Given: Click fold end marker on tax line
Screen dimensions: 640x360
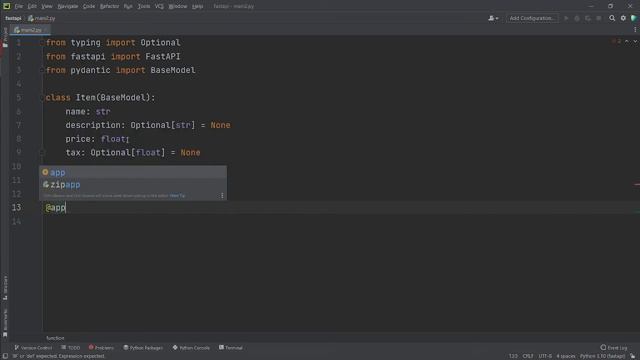Looking at the screenshot, I should (x=42, y=152).
